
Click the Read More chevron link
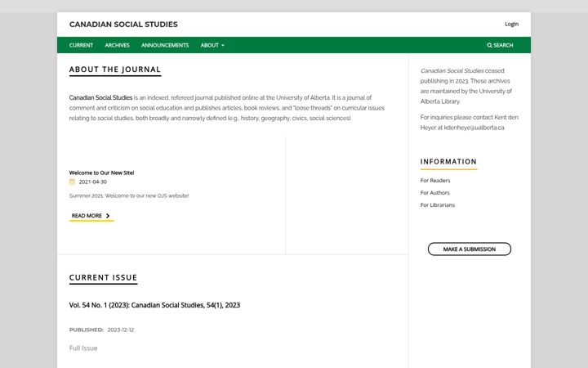coord(91,216)
